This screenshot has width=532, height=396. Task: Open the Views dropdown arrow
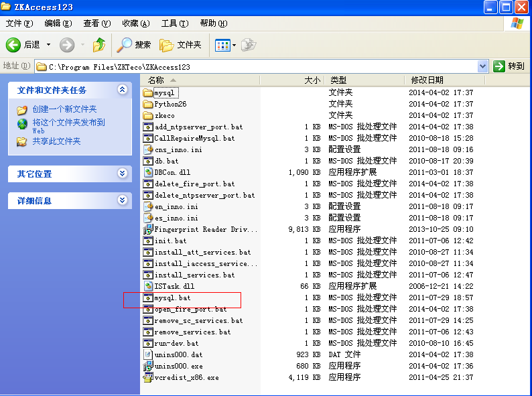coord(234,45)
